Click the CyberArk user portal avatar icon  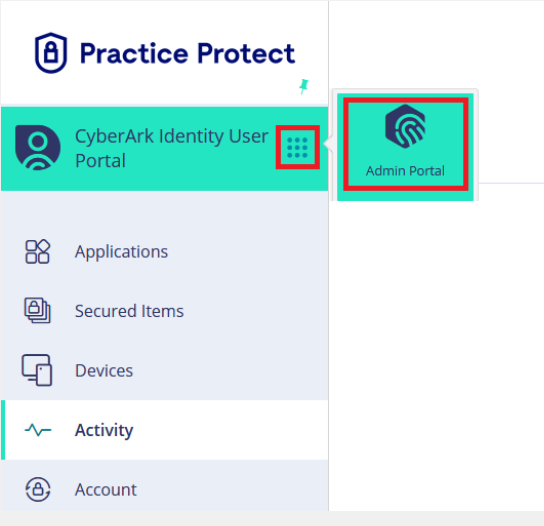coord(38,148)
